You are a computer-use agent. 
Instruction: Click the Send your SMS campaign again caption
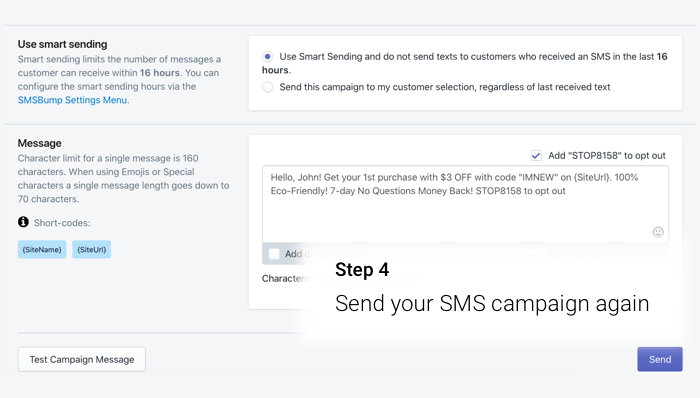492,304
